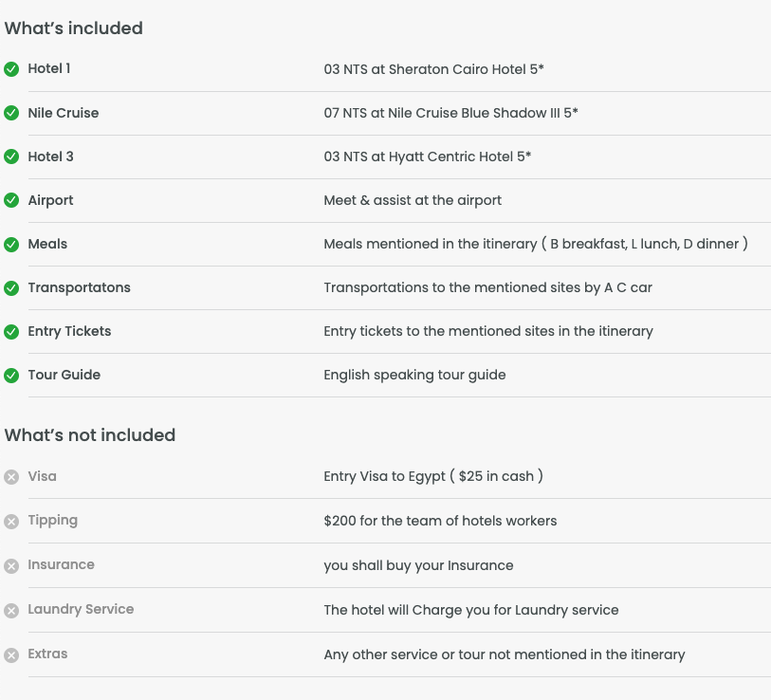Click the green check icon beside Airport

click(x=11, y=200)
